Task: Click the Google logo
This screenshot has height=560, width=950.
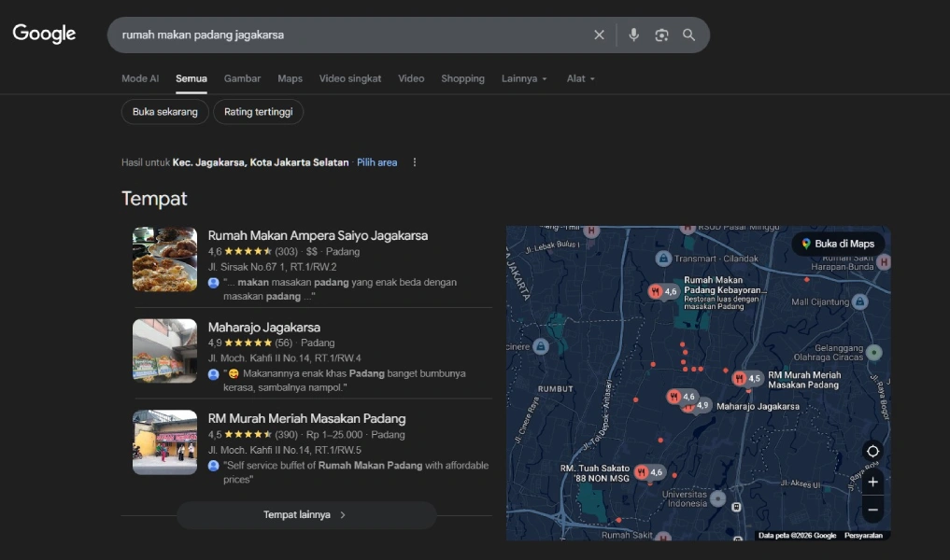Action: [44, 34]
